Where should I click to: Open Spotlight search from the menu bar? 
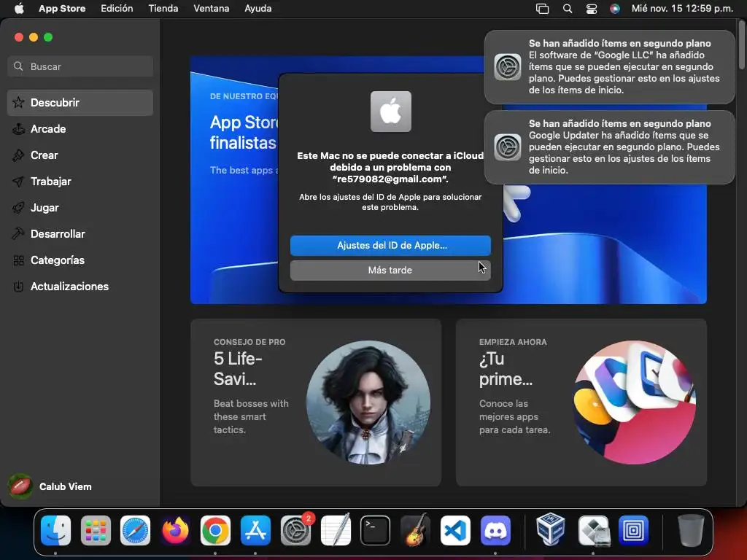[567, 9]
